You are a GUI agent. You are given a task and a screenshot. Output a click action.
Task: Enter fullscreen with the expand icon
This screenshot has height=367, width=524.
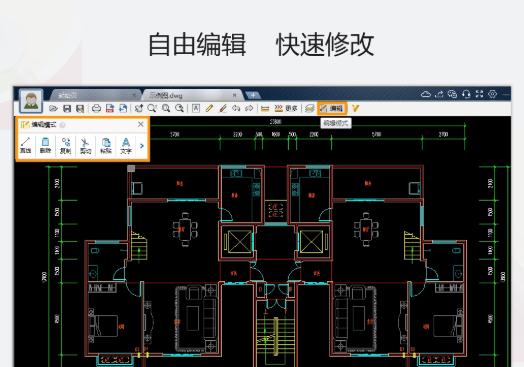coord(480,94)
